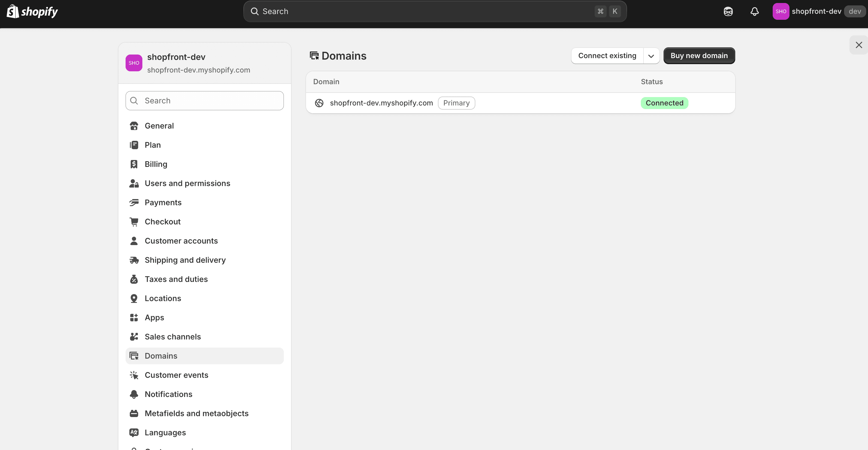Viewport: 868px width, 450px height.
Task: Select Domains in settings menu
Action: 204,356
